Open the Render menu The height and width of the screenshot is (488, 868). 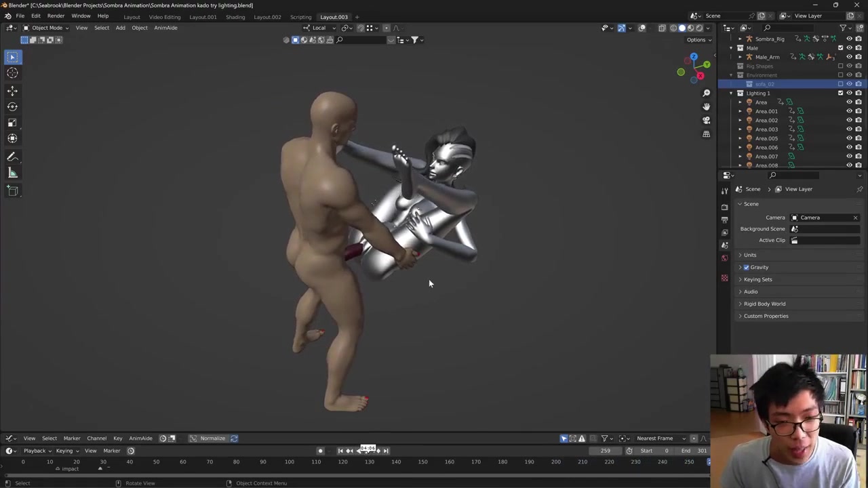[x=56, y=16]
